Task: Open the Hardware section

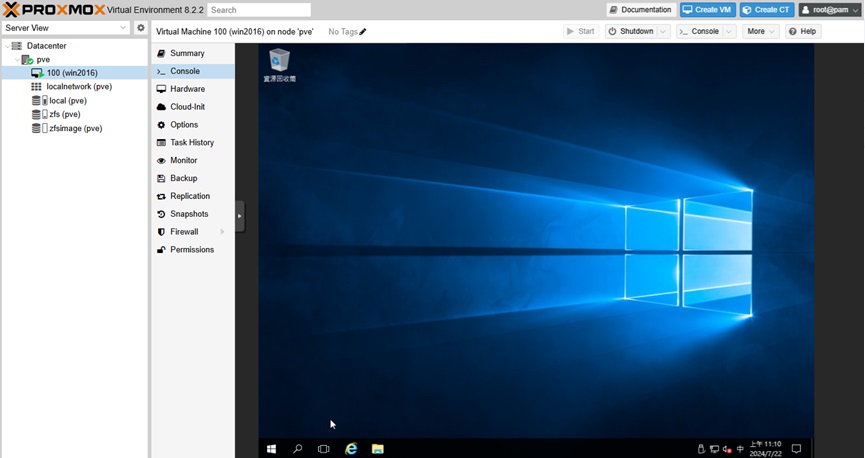Action: pos(193,89)
